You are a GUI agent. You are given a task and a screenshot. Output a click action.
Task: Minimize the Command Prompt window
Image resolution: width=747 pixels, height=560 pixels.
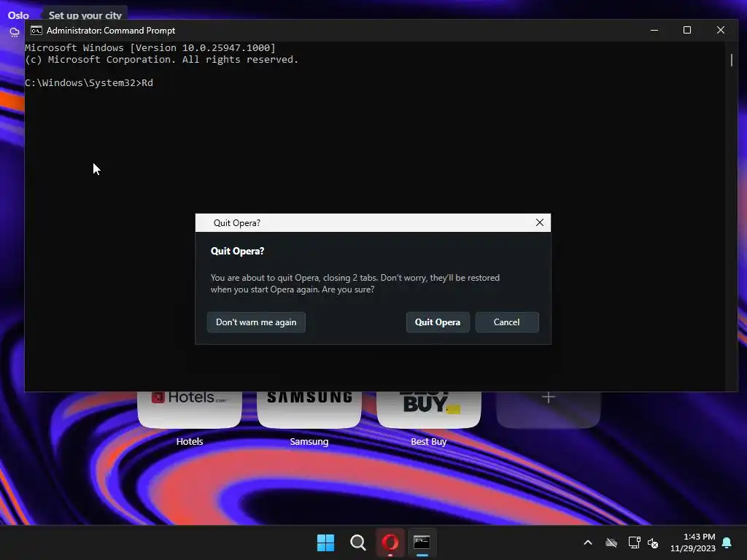[654, 30]
